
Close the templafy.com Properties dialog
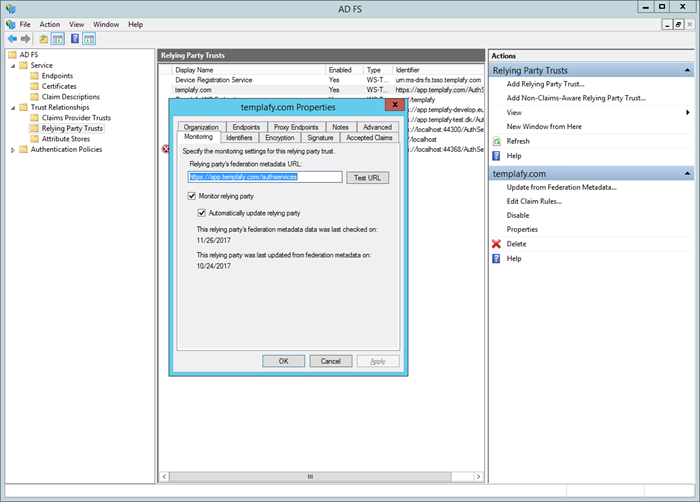pos(395,105)
